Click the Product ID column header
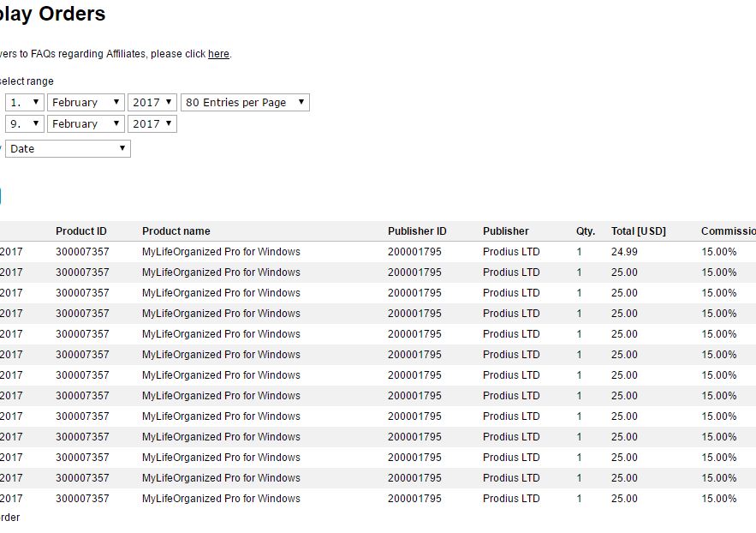Image resolution: width=756 pixels, height=533 pixels. [81, 231]
